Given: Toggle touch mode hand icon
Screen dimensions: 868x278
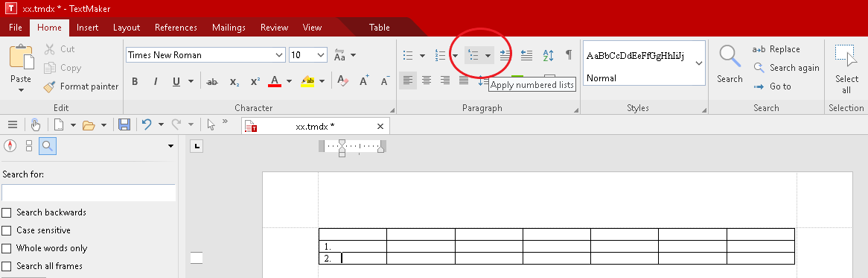Looking at the screenshot, I should click(36, 124).
